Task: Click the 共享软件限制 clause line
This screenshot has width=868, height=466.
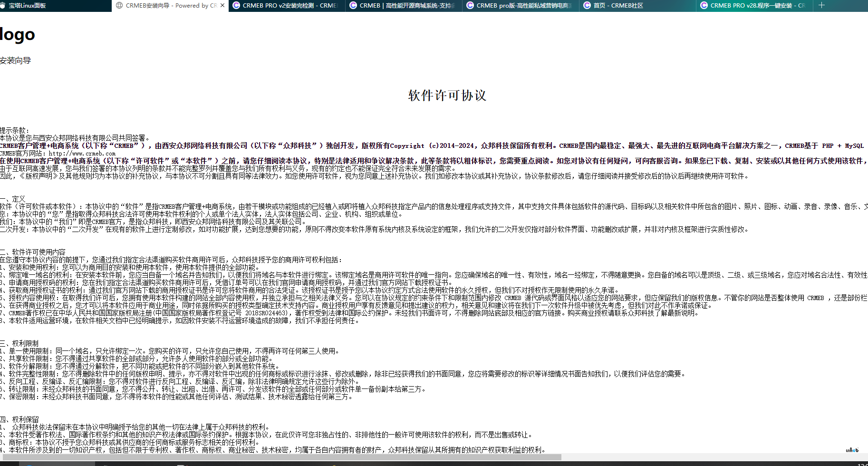Action: point(136,359)
